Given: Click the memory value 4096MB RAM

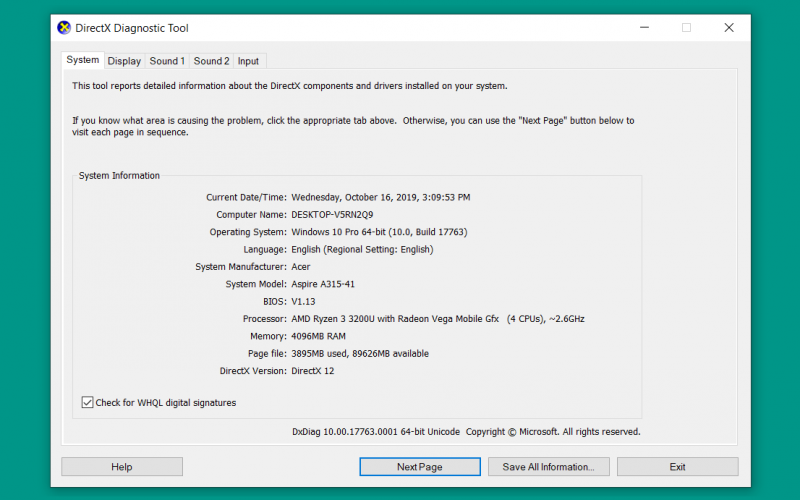Looking at the screenshot, I should tap(318, 336).
